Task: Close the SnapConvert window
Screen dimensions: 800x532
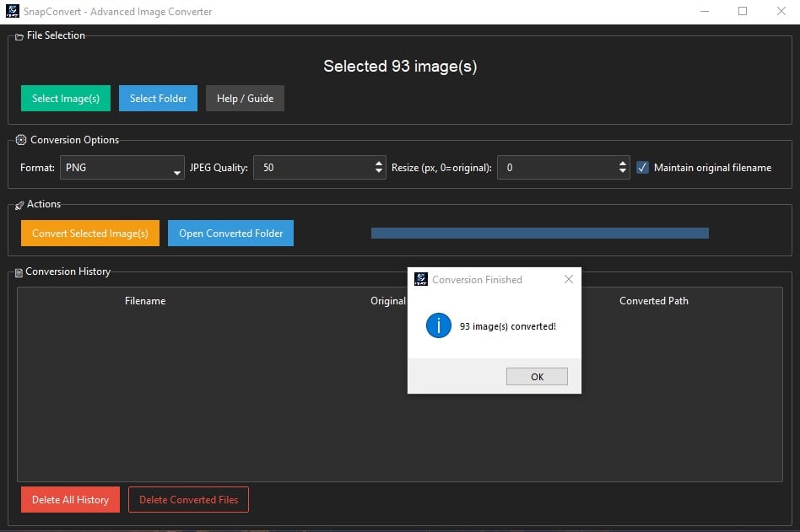Action: click(781, 11)
